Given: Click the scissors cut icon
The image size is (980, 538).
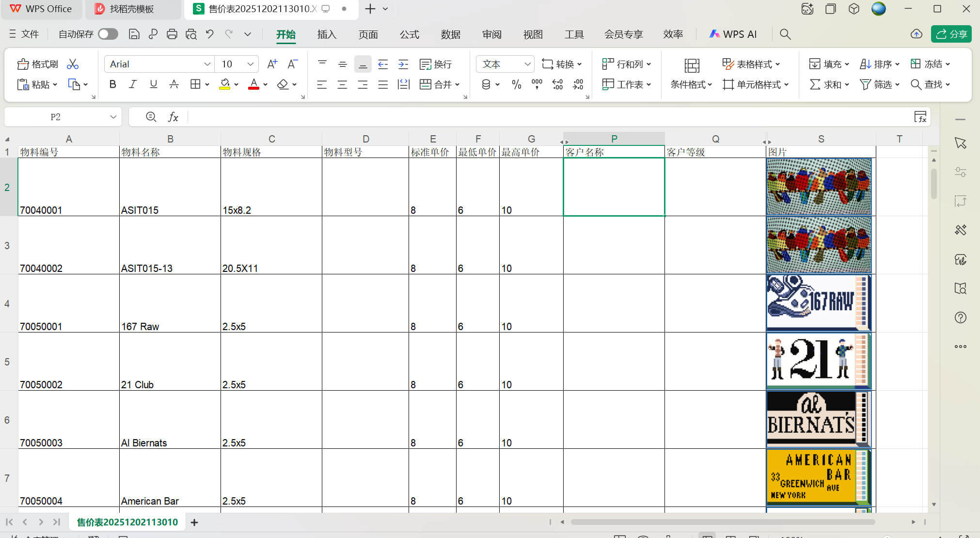Looking at the screenshot, I should [x=73, y=64].
